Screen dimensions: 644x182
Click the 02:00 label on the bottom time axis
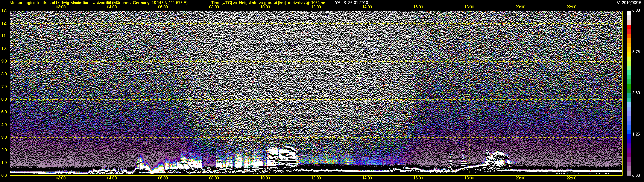61,178
